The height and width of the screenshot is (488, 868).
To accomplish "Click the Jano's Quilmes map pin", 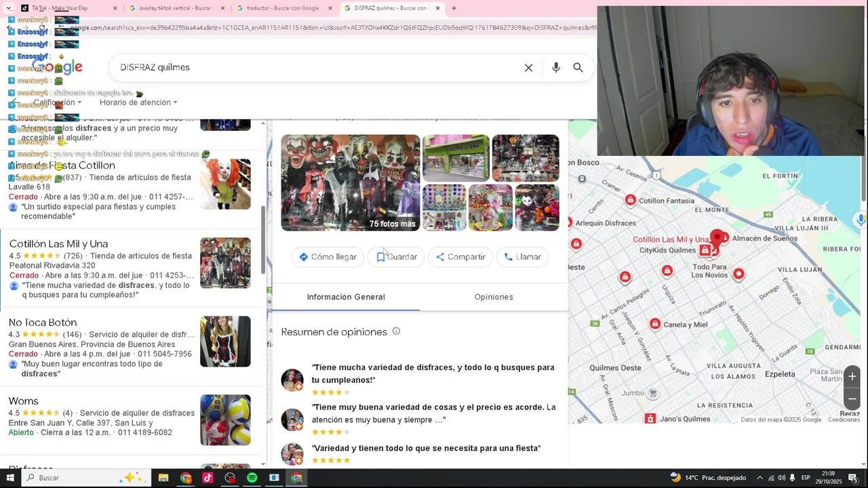I will [x=650, y=419].
